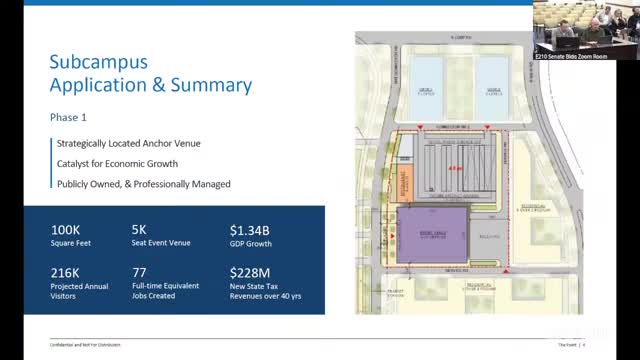
Task: Select the "Phase 1" subheading
Action: (x=68, y=118)
